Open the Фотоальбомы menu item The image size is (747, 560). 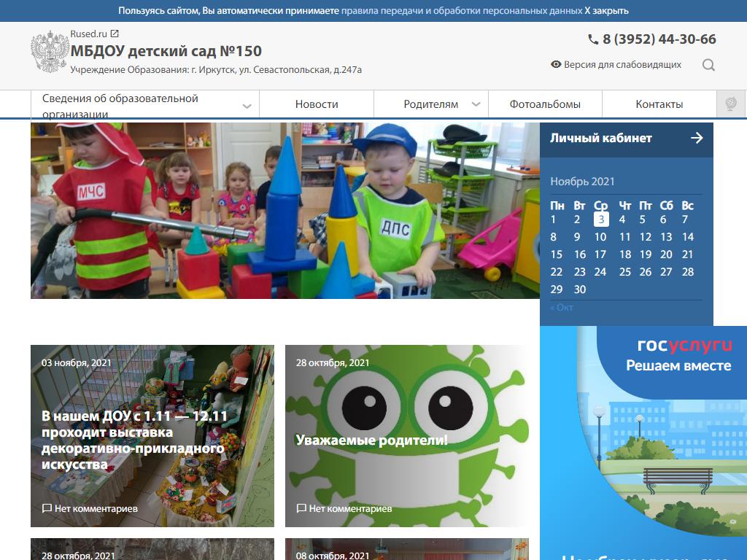(x=545, y=104)
